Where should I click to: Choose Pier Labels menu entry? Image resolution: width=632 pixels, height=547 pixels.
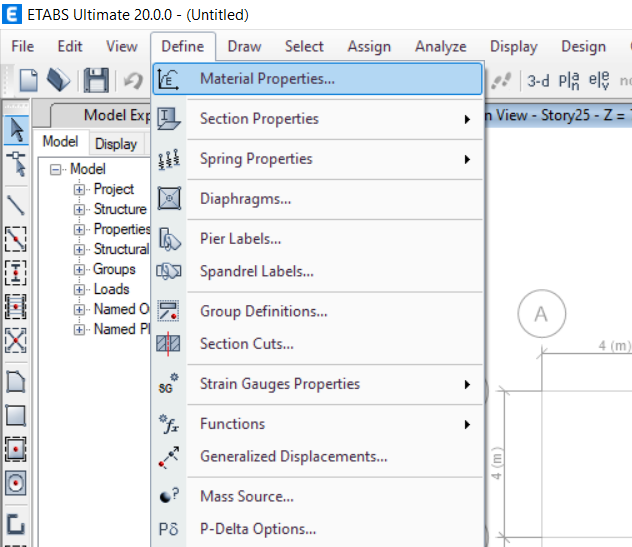[x=317, y=239]
